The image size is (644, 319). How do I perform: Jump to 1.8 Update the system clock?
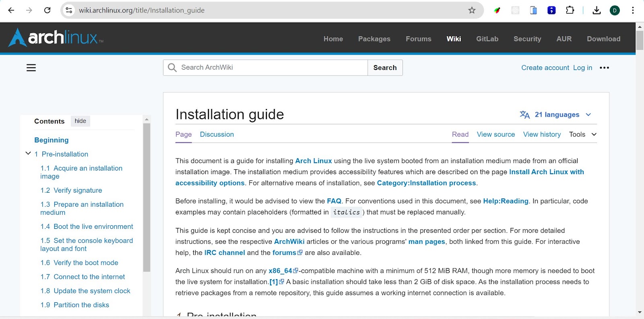(85, 291)
